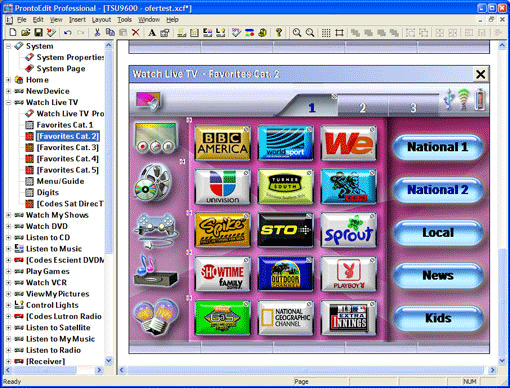
Task: Collapse the Watch Live TV tree node
Action: pos(9,103)
